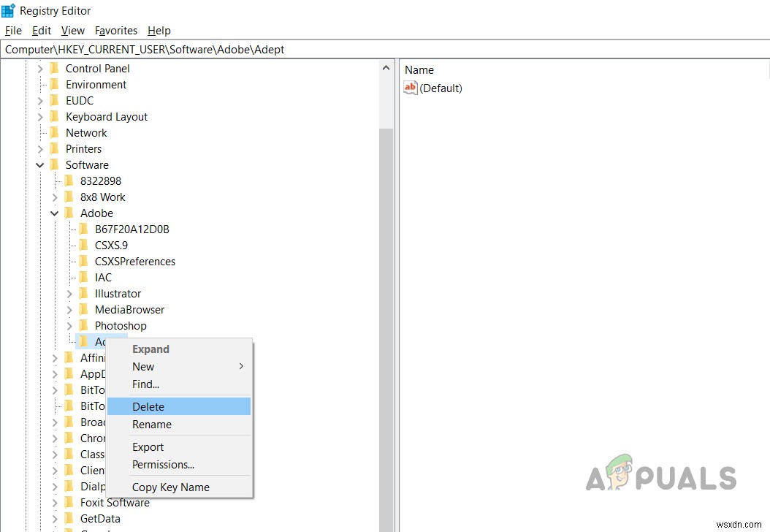770x532 pixels.
Task: Expand the Illustrator registry key
Action: [69, 293]
